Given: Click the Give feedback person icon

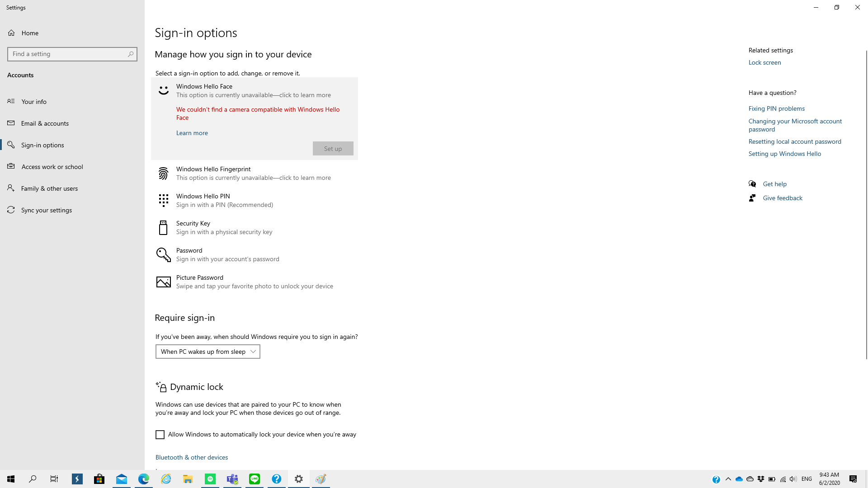Looking at the screenshot, I should coord(752,198).
